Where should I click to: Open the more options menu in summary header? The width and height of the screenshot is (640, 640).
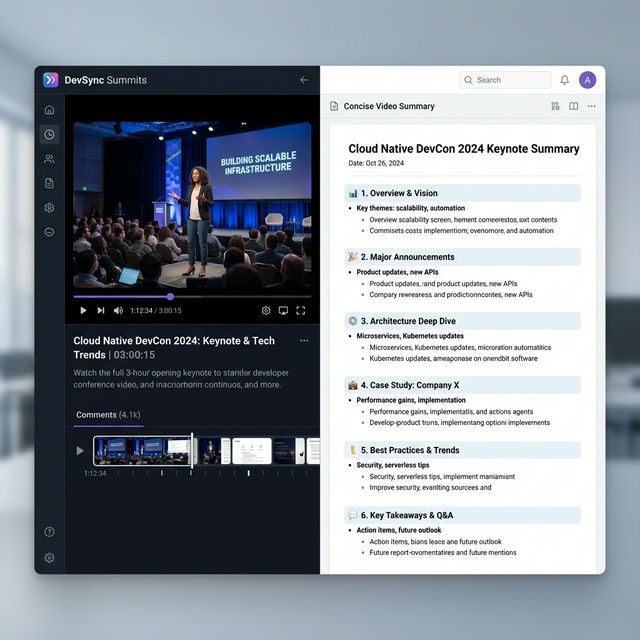pos(592,106)
